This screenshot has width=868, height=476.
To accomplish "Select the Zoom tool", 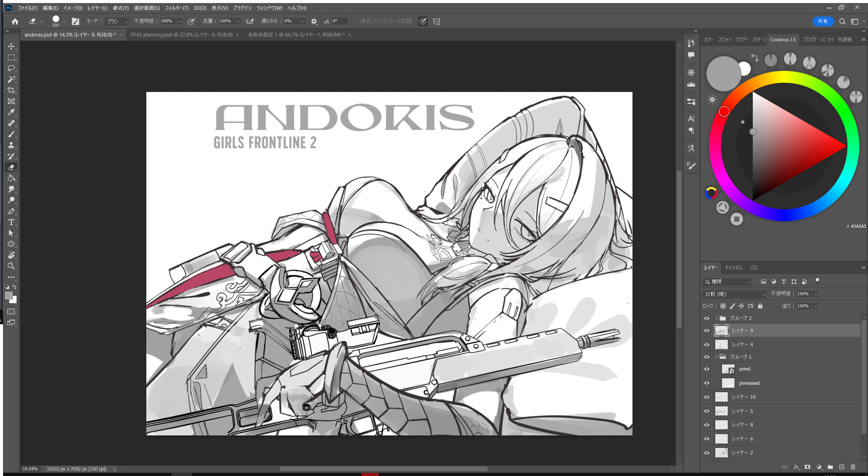I will point(11,266).
